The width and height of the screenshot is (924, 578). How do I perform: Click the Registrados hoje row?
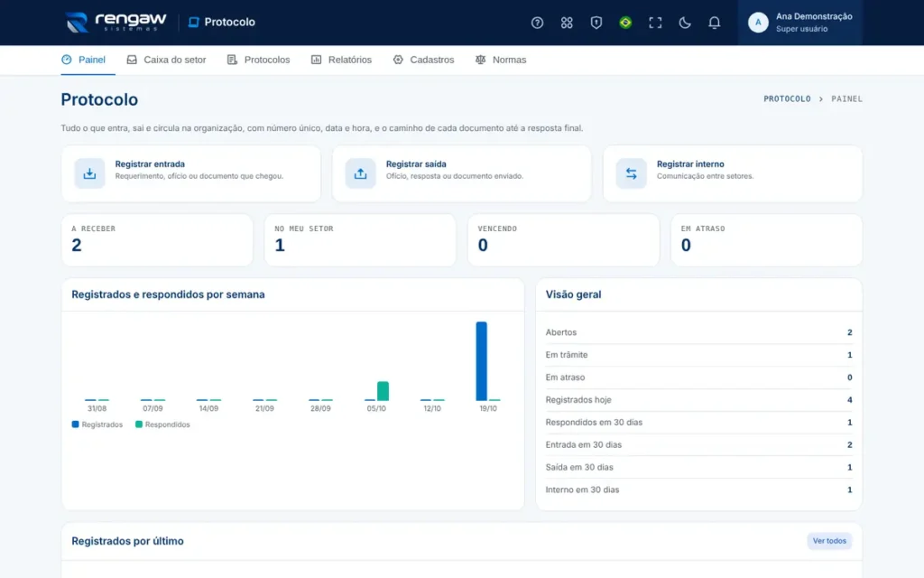tap(699, 400)
